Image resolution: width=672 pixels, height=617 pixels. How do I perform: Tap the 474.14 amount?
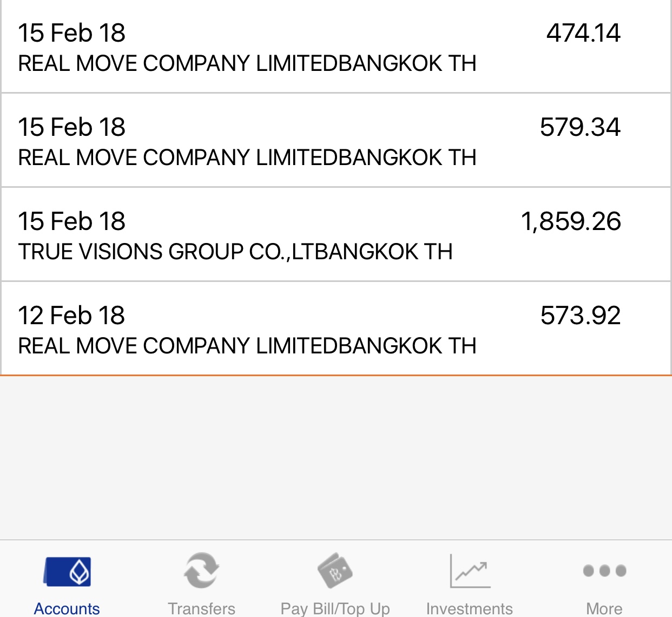point(583,33)
